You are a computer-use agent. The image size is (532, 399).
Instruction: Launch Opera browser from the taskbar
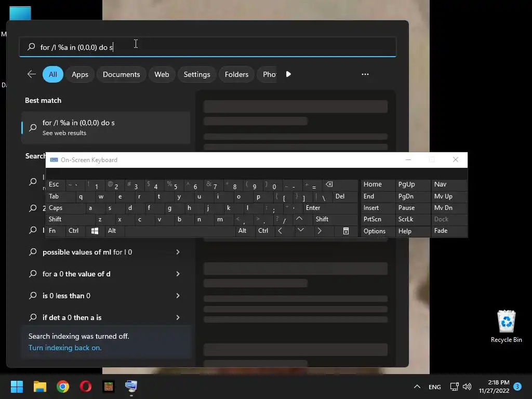[86, 387]
